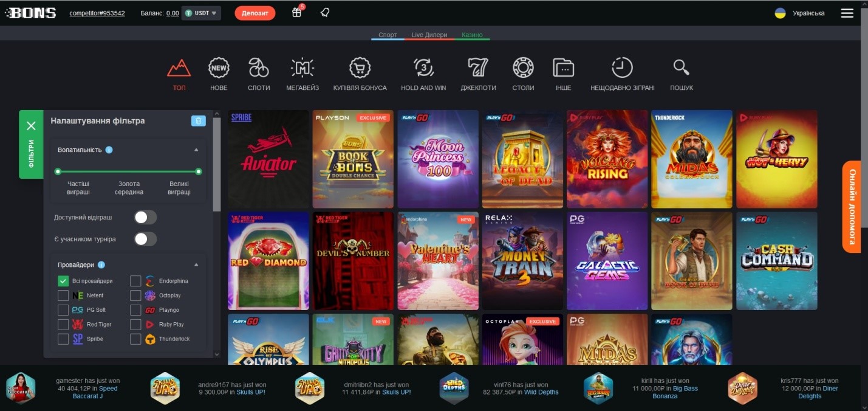The height and width of the screenshot is (411, 868).
Task: Check the PG Soft provider checkbox
Action: pyautogui.click(x=63, y=310)
